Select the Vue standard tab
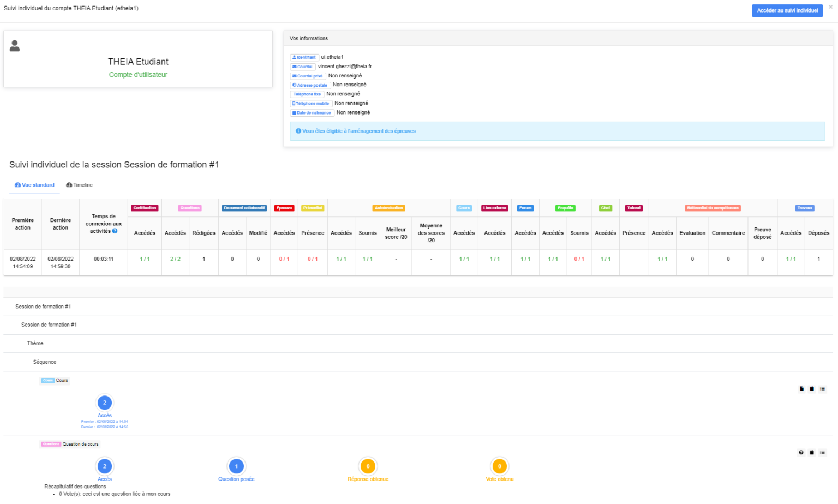 (35, 185)
